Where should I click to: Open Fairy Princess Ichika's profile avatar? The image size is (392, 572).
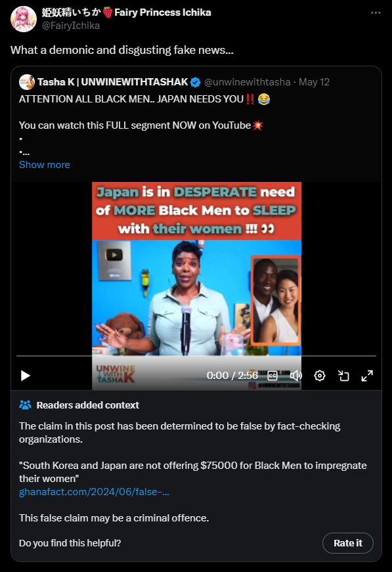coord(24,19)
